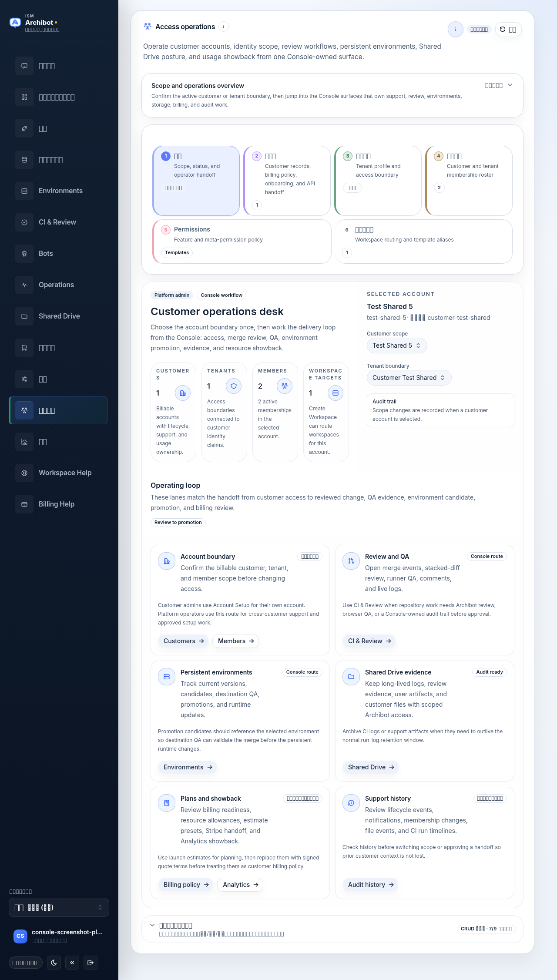Click the Environments arrow button
This screenshot has height=980, width=557.
tap(188, 767)
